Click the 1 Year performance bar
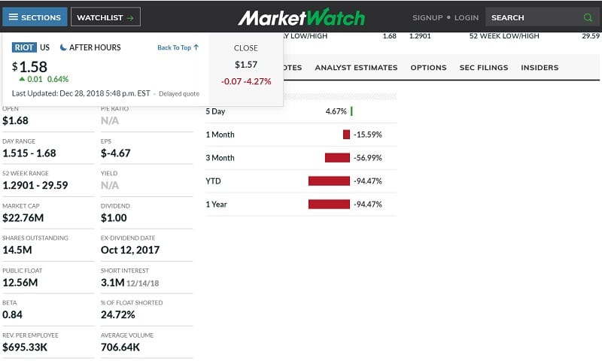602x364 pixels. 329,205
